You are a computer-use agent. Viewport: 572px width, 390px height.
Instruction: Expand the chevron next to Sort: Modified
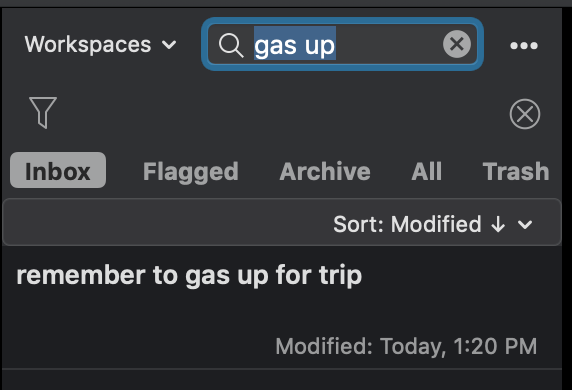pos(525,224)
